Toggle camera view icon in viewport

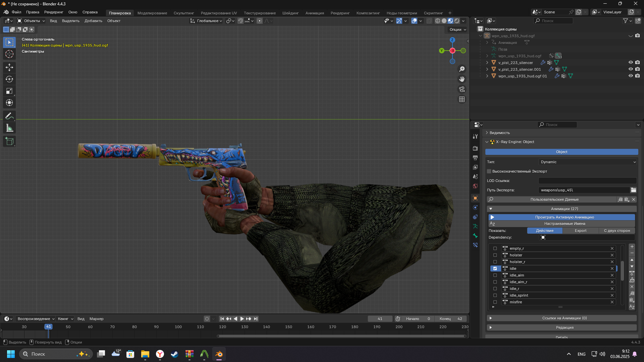(x=462, y=89)
